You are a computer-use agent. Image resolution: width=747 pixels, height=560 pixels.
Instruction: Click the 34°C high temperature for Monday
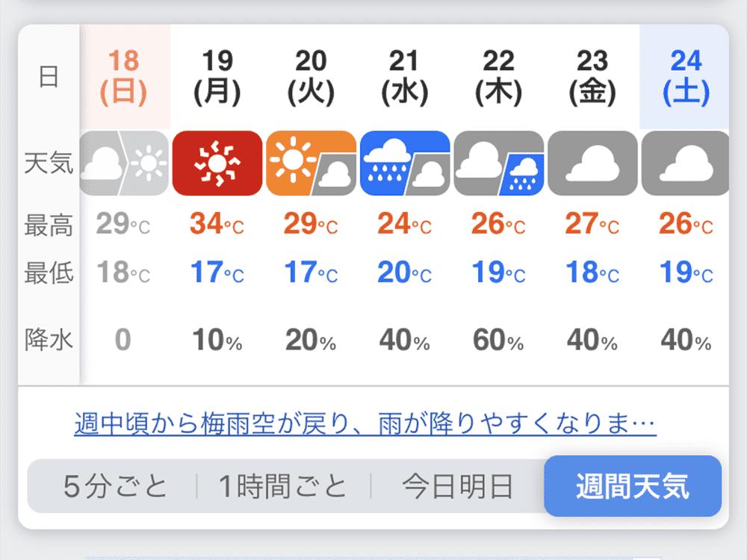[x=217, y=223]
